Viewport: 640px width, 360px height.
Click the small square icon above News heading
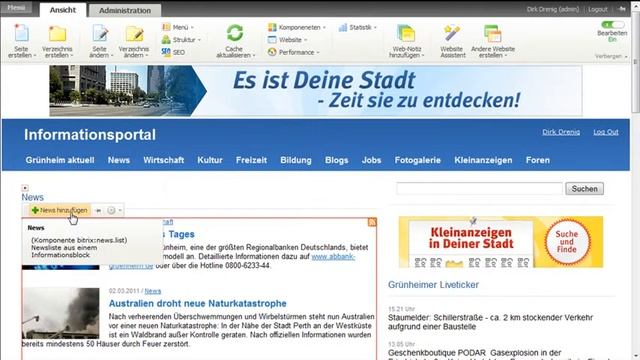(25, 188)
